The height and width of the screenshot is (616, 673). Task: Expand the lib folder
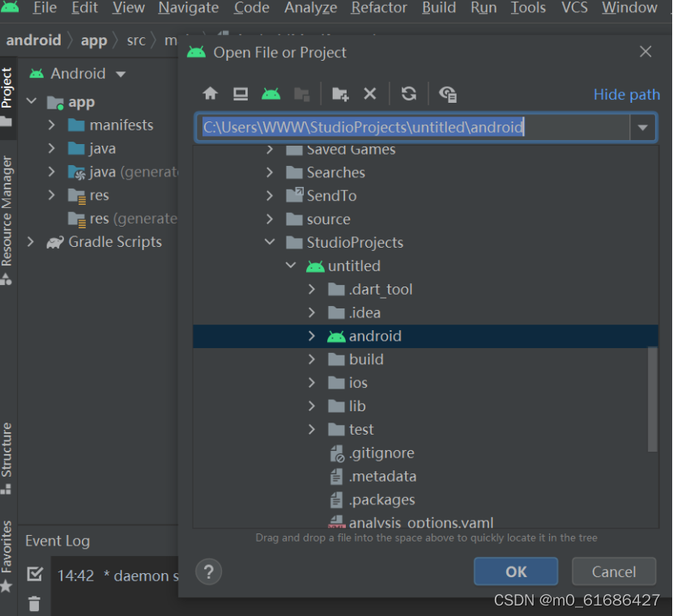click(312, 406)
